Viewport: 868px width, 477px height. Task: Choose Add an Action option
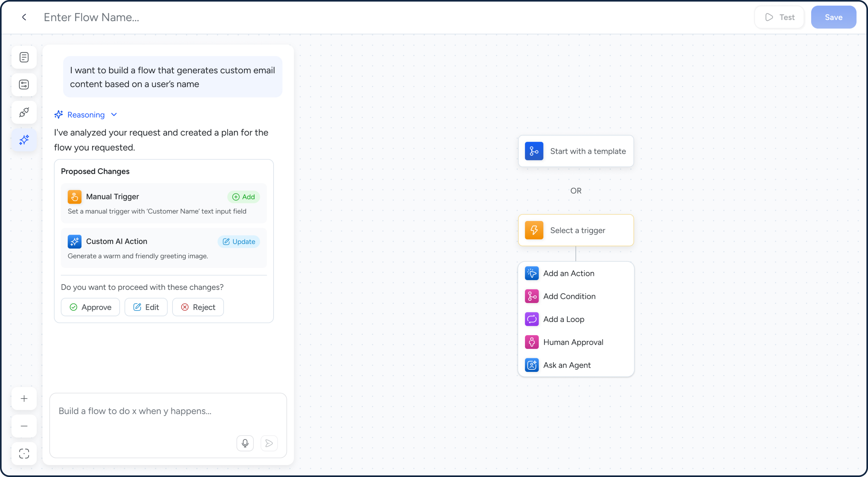tap(576, 273)
